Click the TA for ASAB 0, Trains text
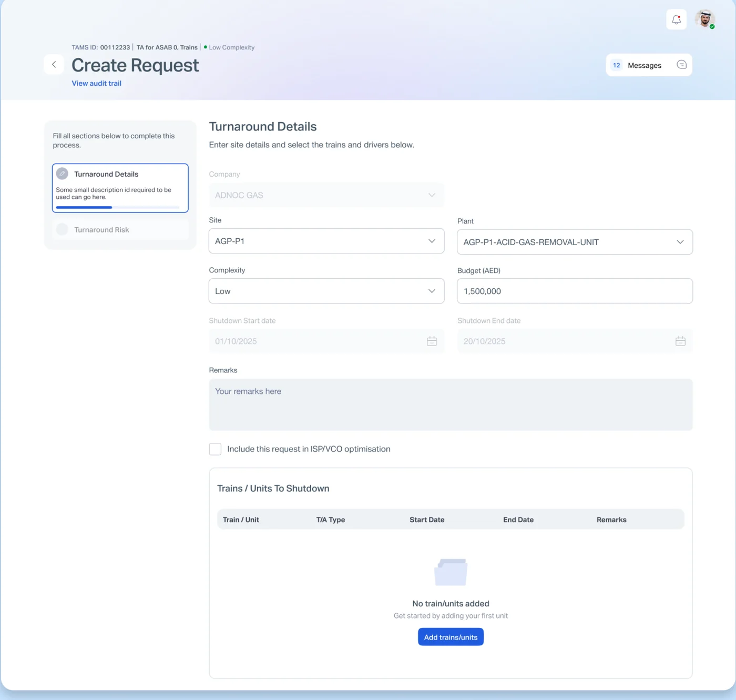The width and height of the screenshot is (736, 700). [x=167, y=47]
